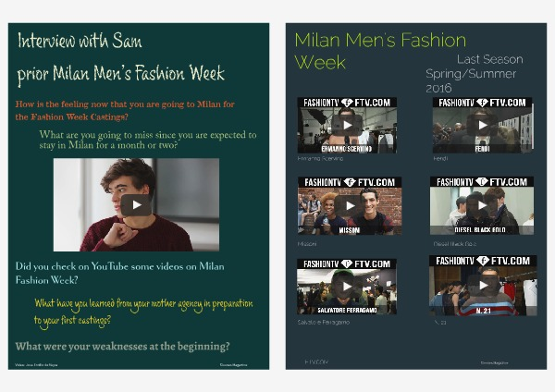This screenshot has width=555, height=392.
Task: Click the Ermanno Scervino caption below the video
Action: (x=321, y=158)
